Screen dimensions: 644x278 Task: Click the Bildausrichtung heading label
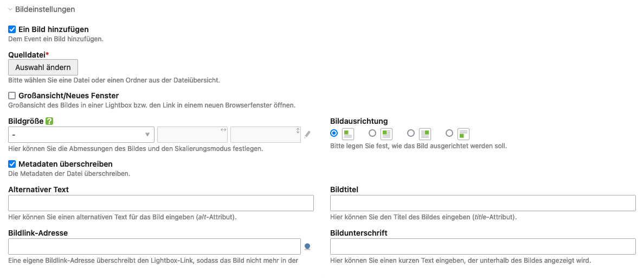359,121
